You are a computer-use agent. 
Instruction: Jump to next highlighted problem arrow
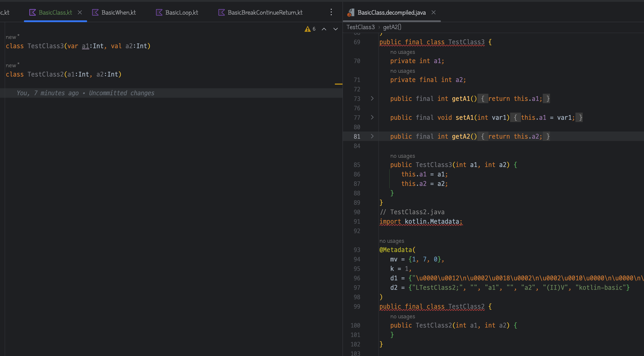(x=335, y=29)
